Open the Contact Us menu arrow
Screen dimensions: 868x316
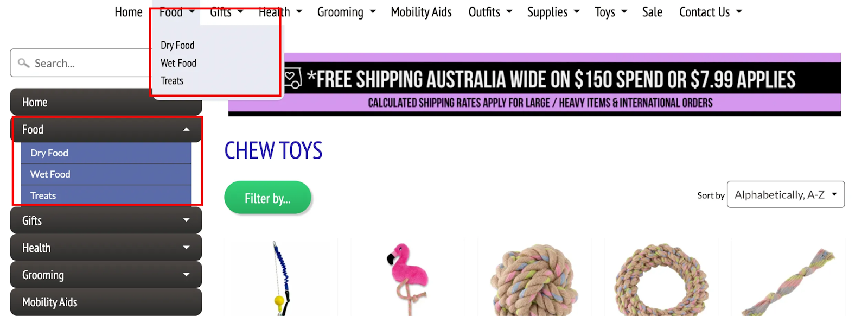pos(739,12)
